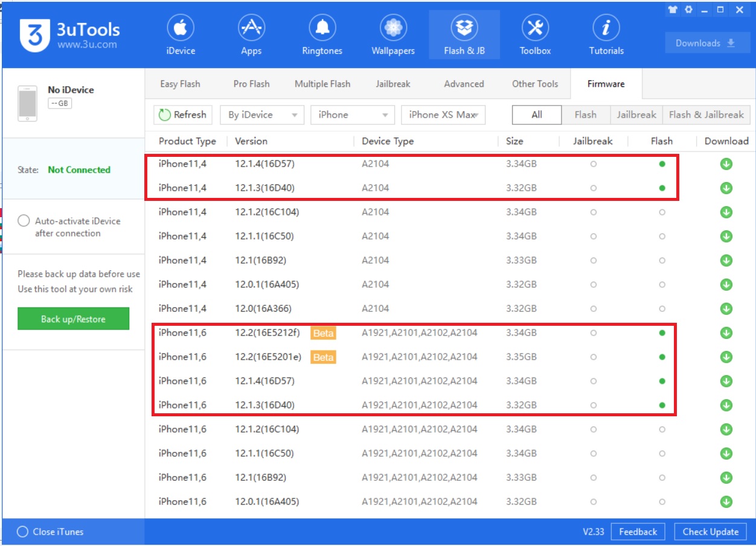Download iPhone11,6 12.2(16E5212f) beta firmware
This screenshot has height=546, width=756.
[726, 333]
